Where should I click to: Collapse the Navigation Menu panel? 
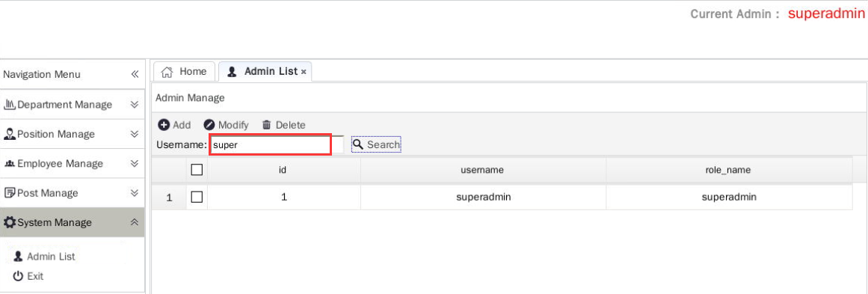pyautogui.click(x=135, y=74)
